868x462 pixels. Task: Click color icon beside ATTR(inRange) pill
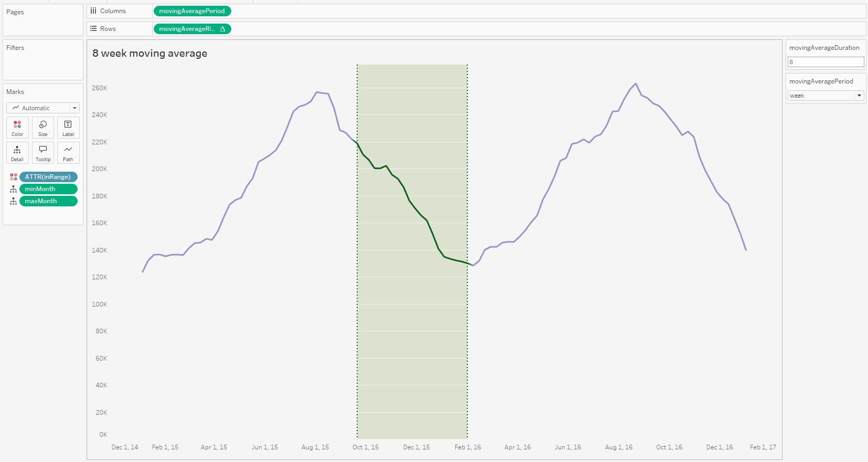(x=14, y=177)
